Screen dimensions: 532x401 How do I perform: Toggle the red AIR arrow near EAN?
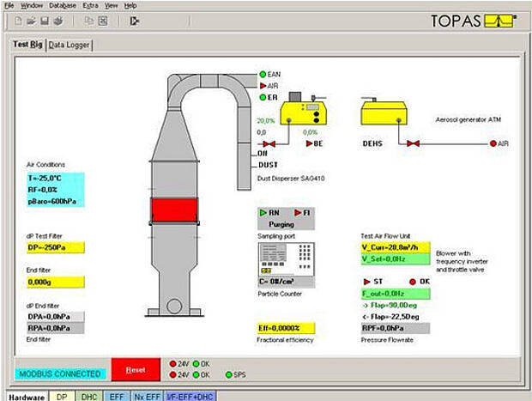(263, 86)
